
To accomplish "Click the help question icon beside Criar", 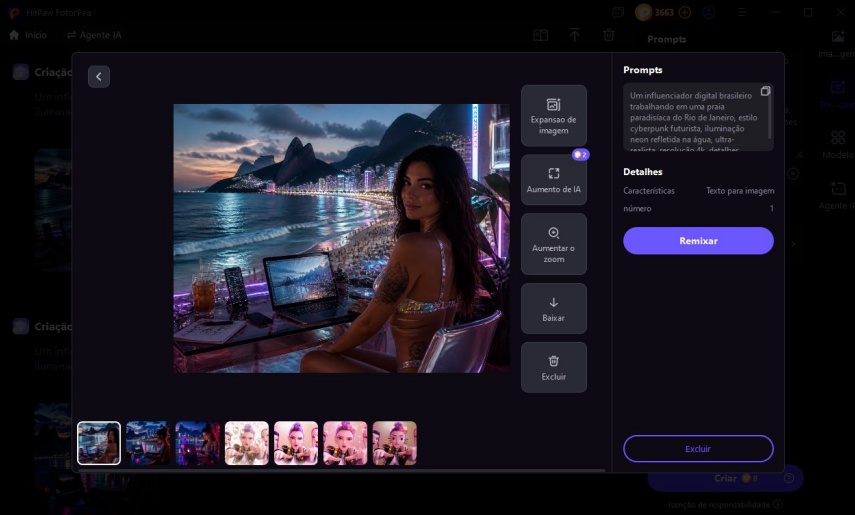I will pos(788,478).
